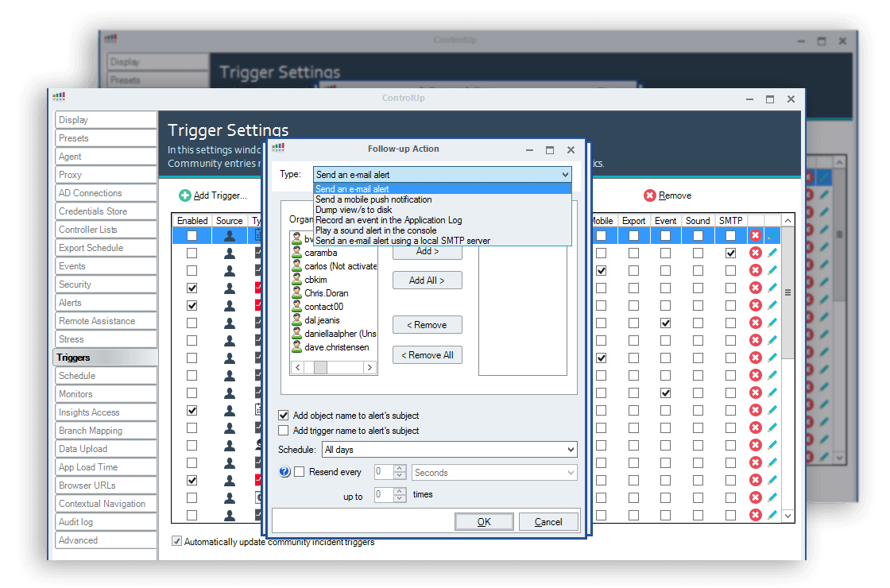
Task: Click the Add > button
Action: (427, 252)
